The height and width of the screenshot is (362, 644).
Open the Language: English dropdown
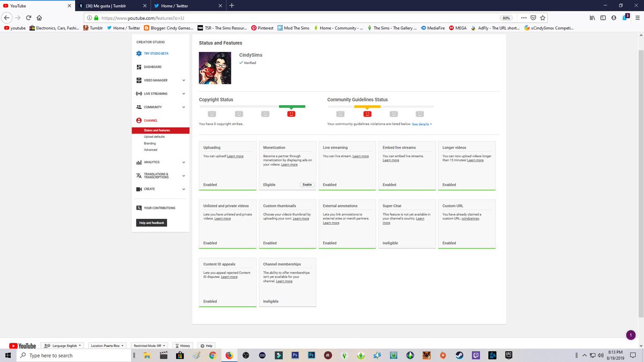63,346
